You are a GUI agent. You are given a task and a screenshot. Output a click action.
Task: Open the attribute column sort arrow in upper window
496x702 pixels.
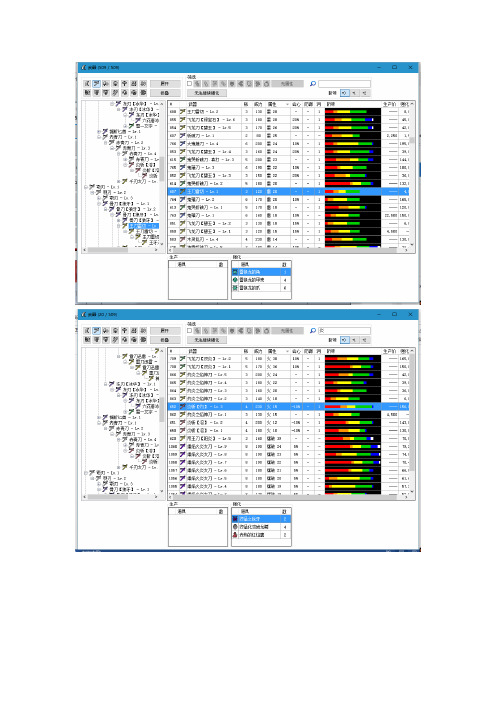point(287,104)
